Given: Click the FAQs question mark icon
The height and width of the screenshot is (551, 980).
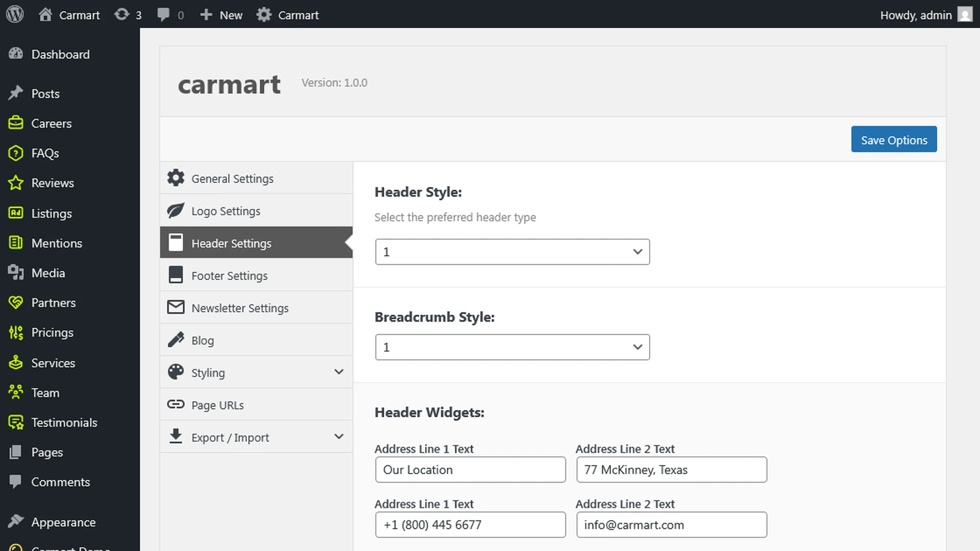Looking at the screenshot, I should click(16, 153).
